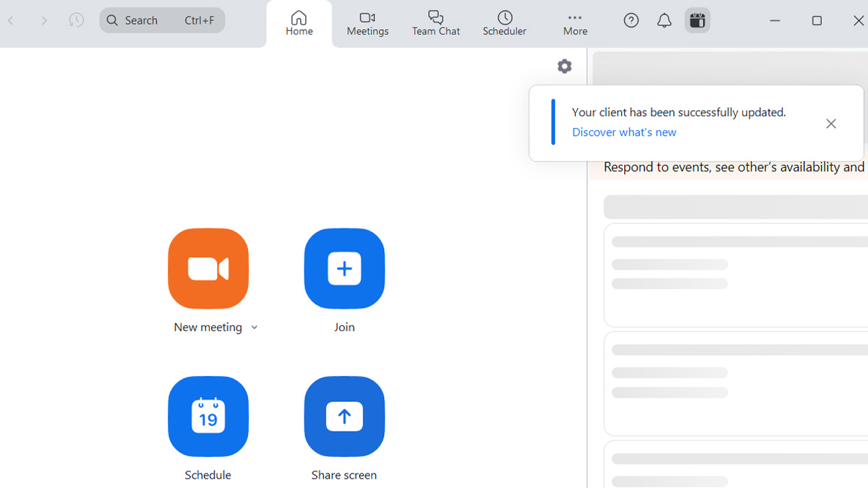Start a New meeting with the orange camera icon
Viewport: 868px width, 488px height.
pyautogui.click(x=208, y=268)
